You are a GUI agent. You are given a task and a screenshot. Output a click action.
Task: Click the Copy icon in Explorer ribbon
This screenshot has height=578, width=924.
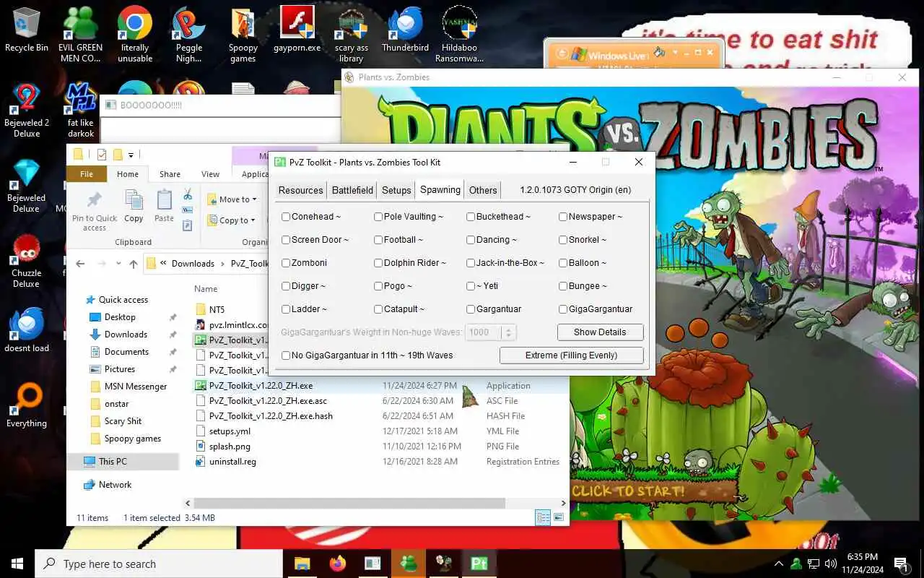coord(134,206)
